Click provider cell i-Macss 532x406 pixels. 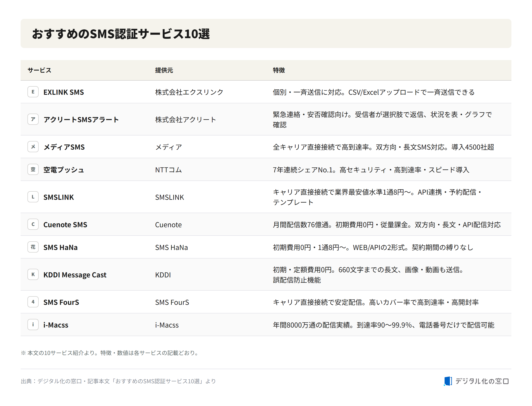[167, 325]
